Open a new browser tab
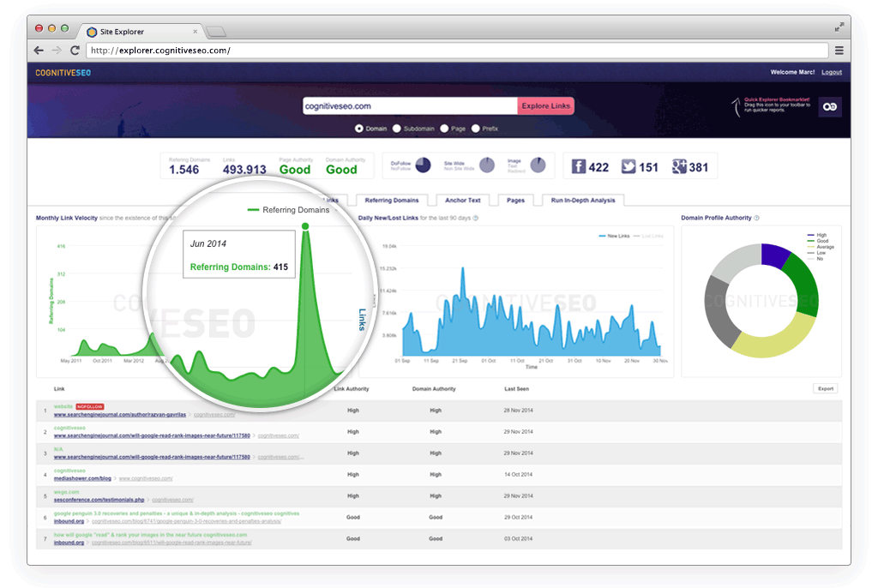The height and width of the screenshot is (588, 878). 215,32
